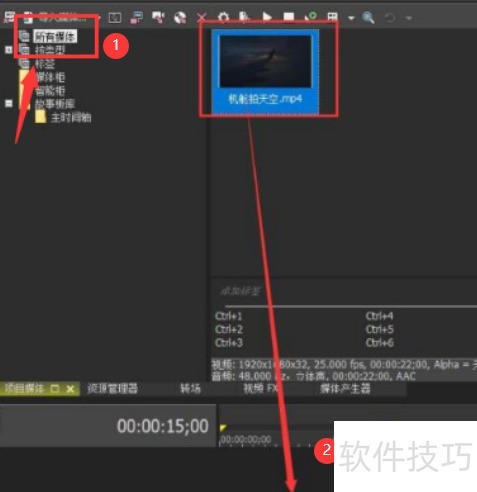Viewport: 477px width, 492px height.
Task: Switch to the 视频 FX tab
Action: (260, 389)
